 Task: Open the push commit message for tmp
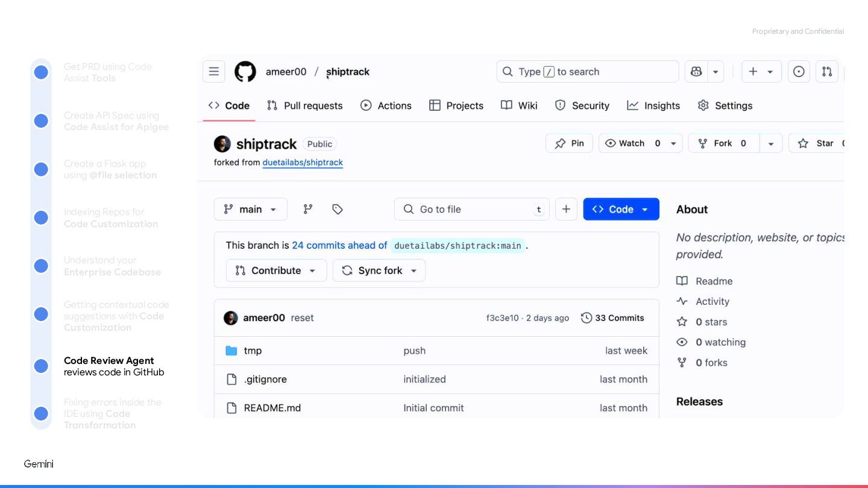coord(415,351)
